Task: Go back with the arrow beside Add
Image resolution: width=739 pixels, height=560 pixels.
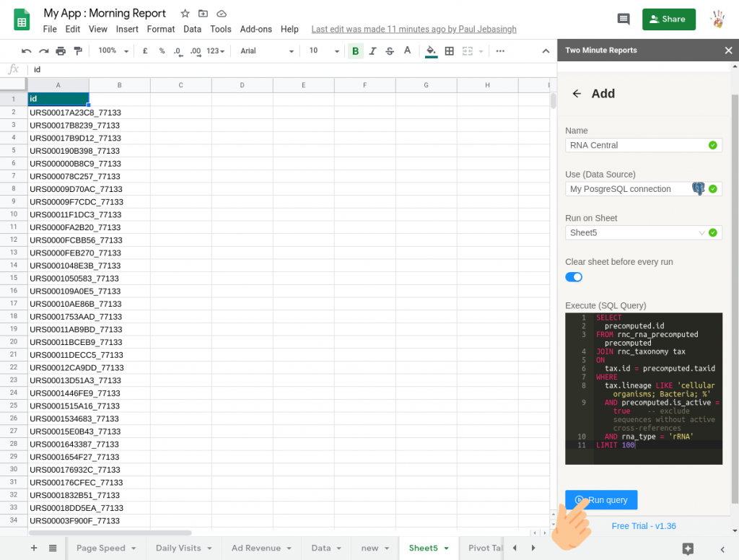Action: click(577, 93)
